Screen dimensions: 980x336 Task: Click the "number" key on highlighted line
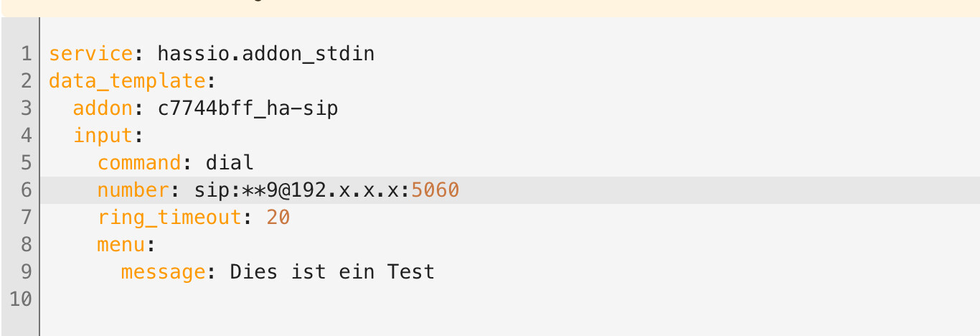[x=133, y=190]
